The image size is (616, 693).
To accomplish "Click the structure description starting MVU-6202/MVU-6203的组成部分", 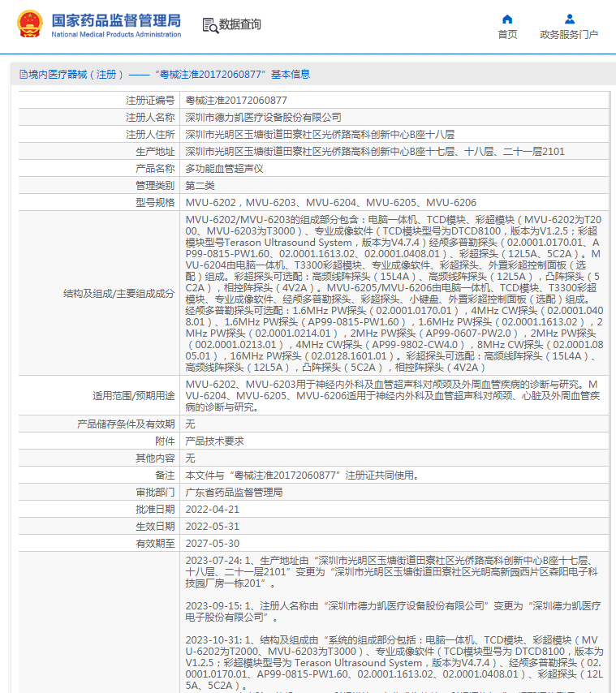I will [x=394, y=294].
